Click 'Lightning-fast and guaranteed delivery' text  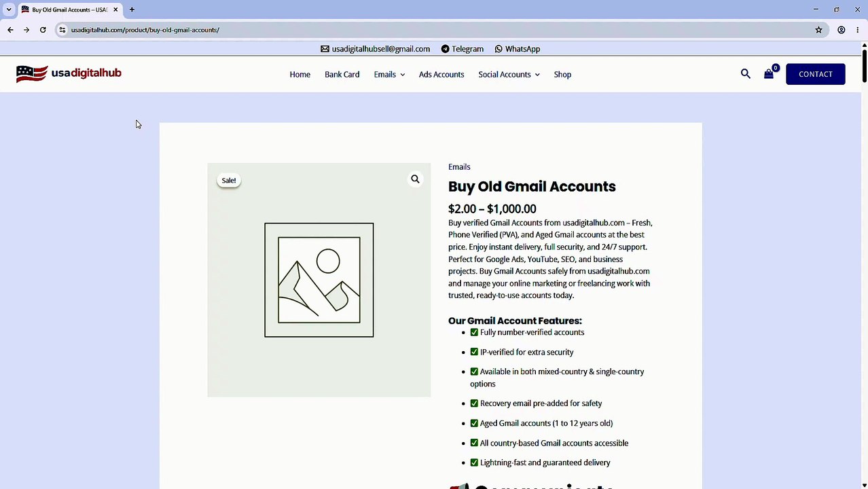[545, 463]
